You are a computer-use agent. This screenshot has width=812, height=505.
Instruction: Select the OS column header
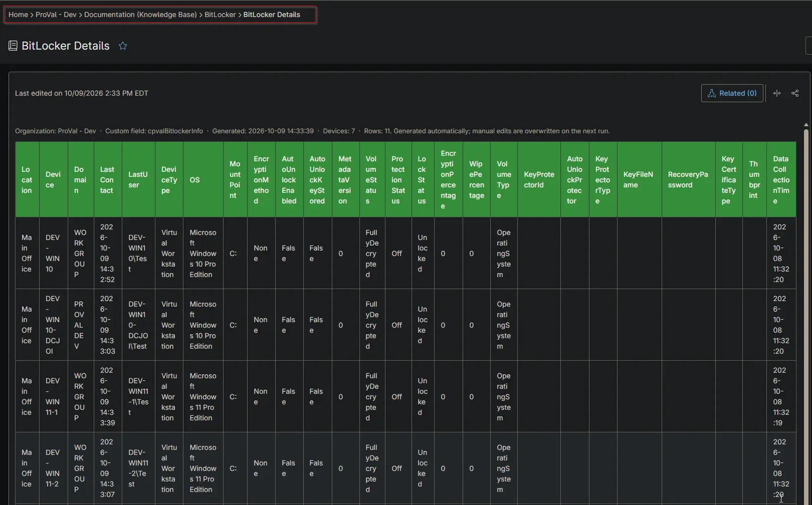[203, 180]
